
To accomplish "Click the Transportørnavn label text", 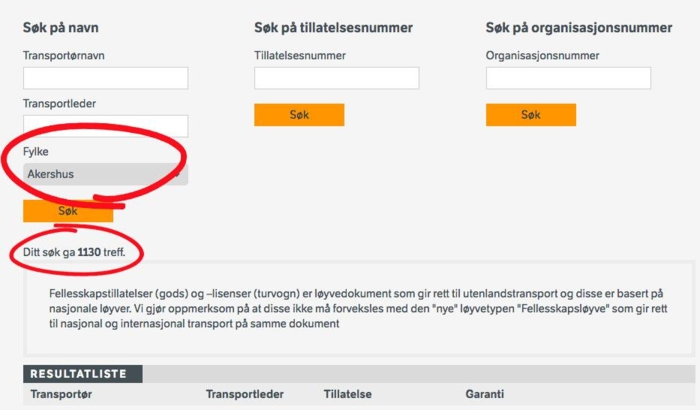I will tap(64, 56).
